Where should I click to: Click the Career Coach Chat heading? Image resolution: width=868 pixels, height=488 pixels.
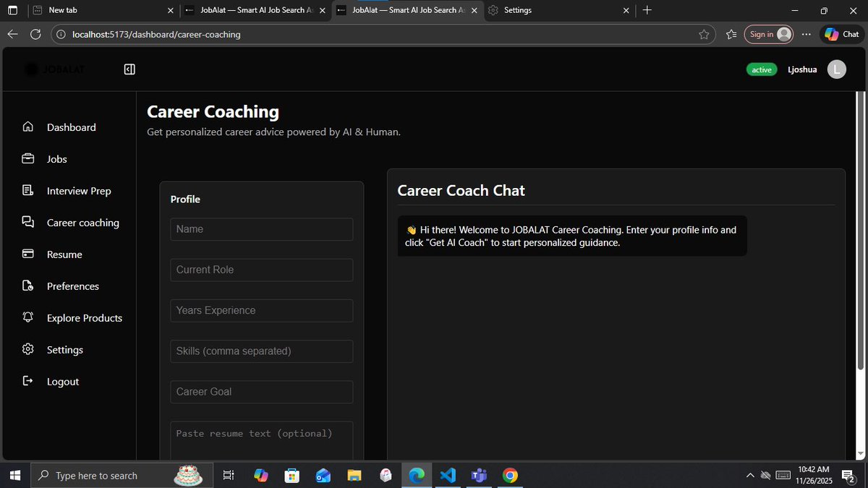coord(461,191)
